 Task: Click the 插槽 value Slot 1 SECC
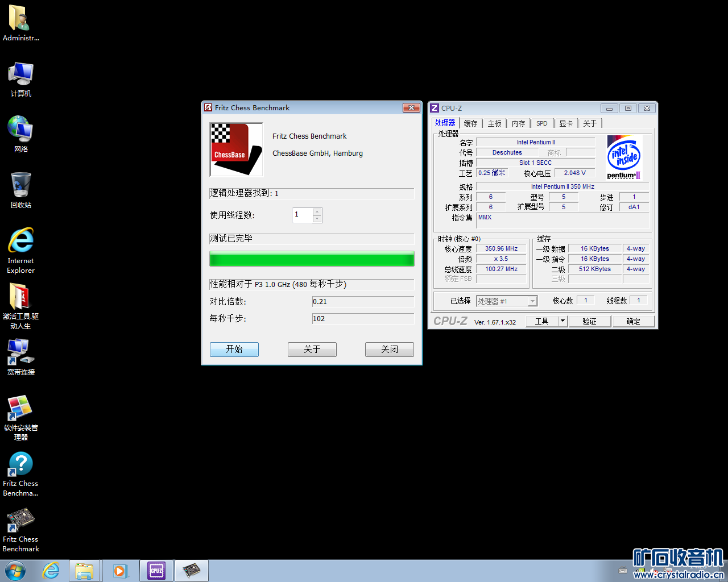(x=536, y=163)
